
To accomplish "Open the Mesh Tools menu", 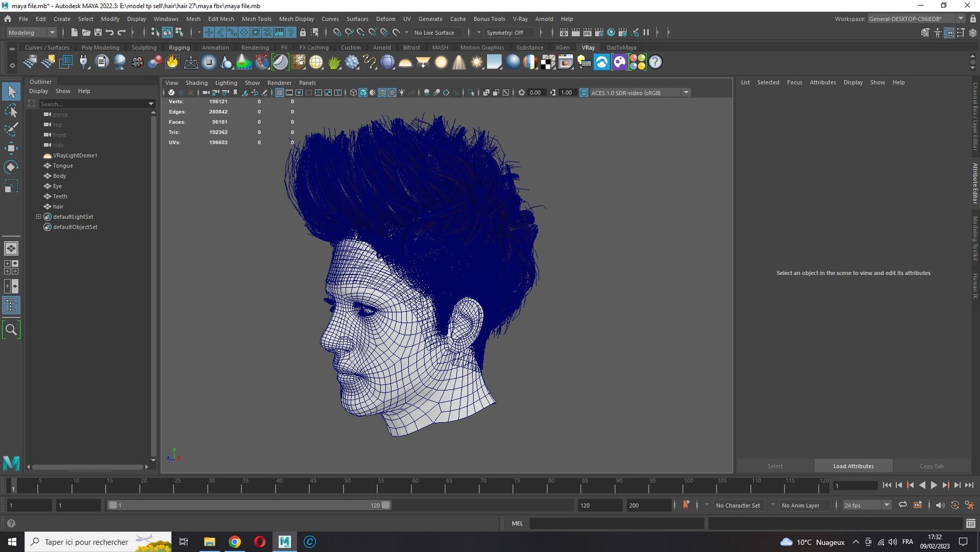I will pyautogui.click(x=256, y=19).
